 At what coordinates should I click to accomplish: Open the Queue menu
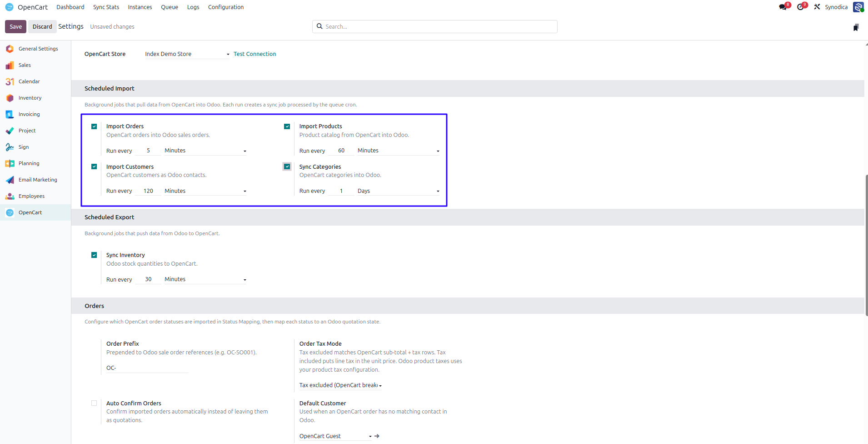[170, 7]
